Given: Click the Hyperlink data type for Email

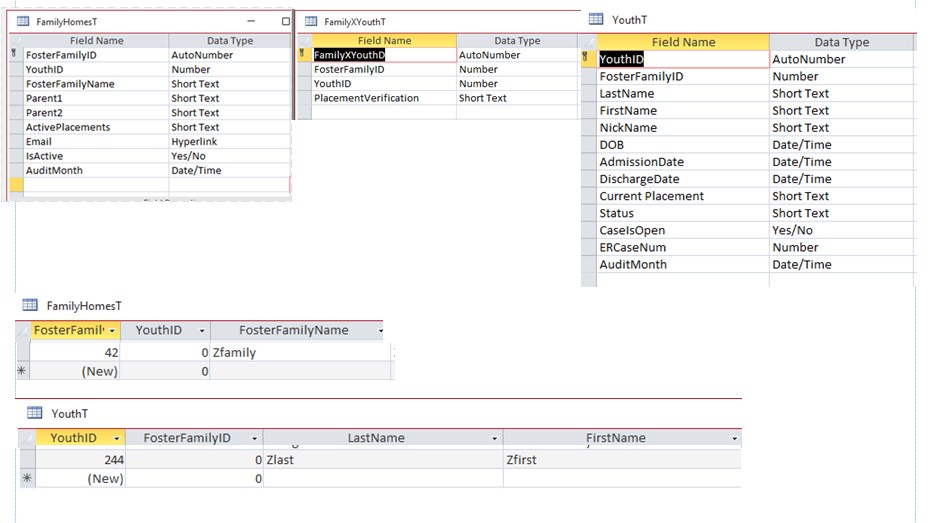Looking at the screenshot, I should (x=194, y=142).
